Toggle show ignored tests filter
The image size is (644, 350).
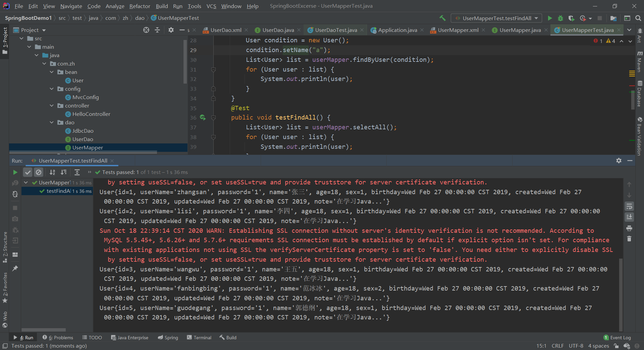coord(39,172)
